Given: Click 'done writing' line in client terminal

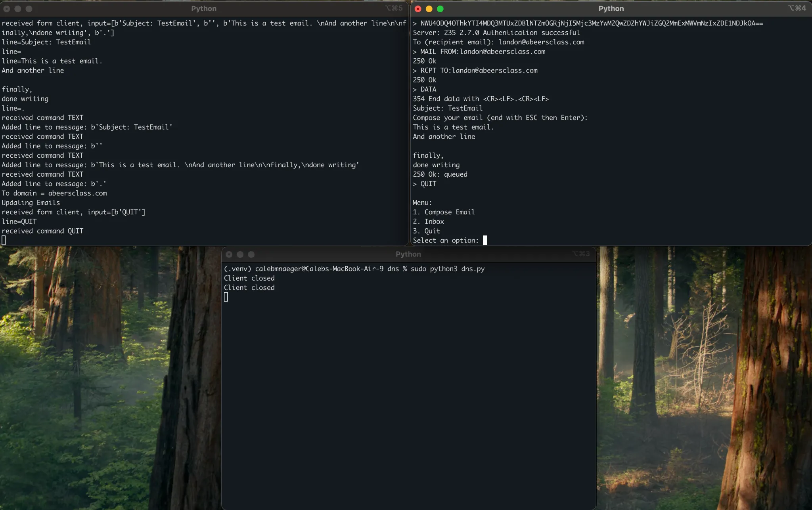Looking at the screenshot, I should click(x=436, y=165).
